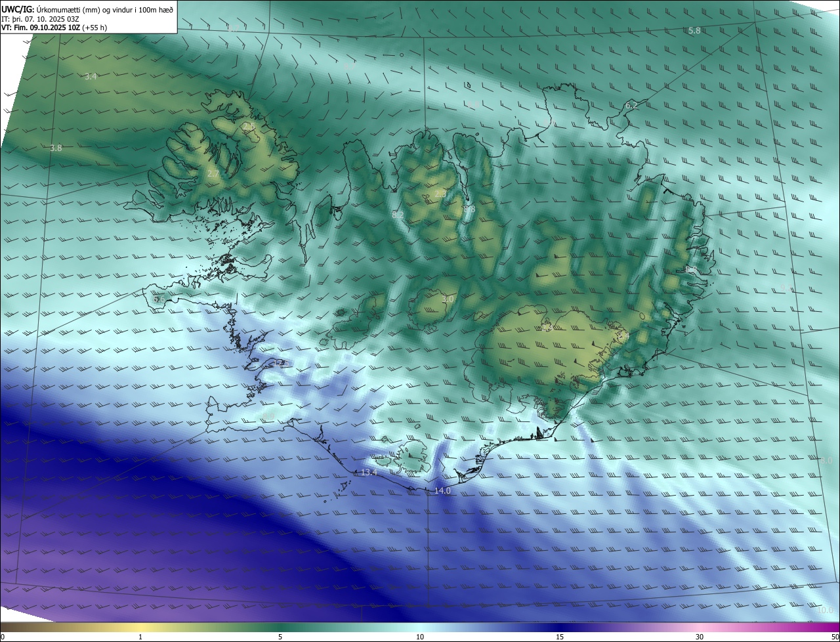
Task: Click the "1" tick on color scale
Action: click(x=140, y=637)
